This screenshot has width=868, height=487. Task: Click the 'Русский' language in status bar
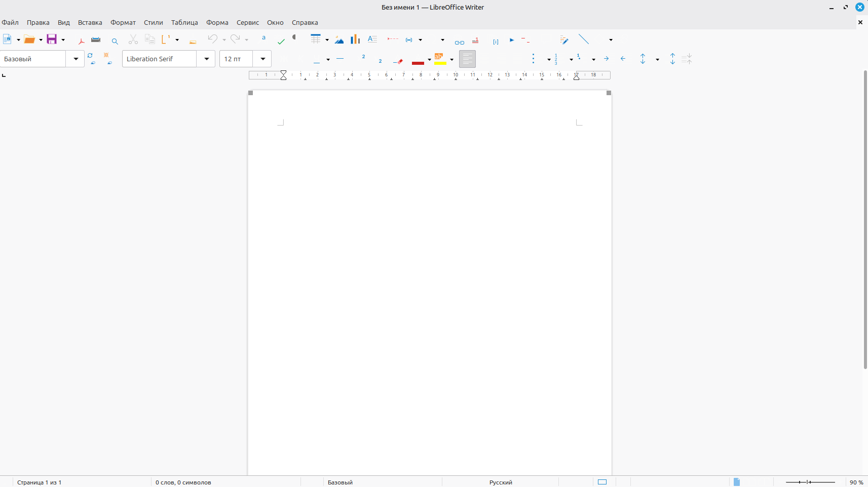click(x=500, y=482)
